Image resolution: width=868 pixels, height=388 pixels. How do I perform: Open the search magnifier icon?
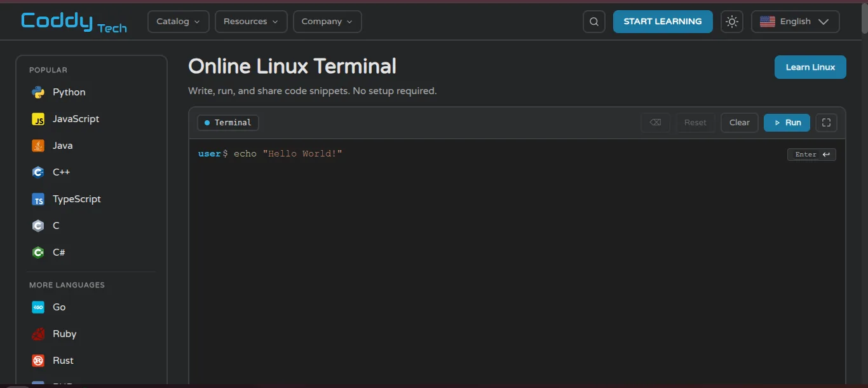click(x=594, y=22)
